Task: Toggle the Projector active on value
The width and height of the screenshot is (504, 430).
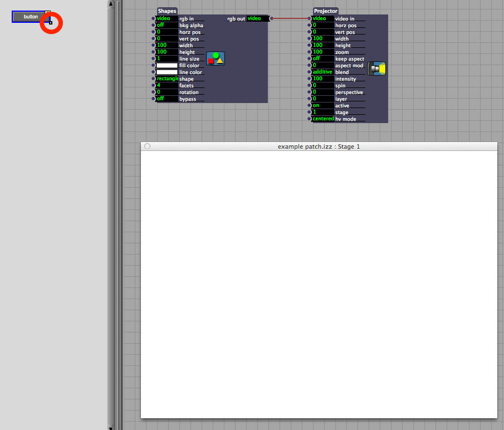Action: (x=322, y=106)
